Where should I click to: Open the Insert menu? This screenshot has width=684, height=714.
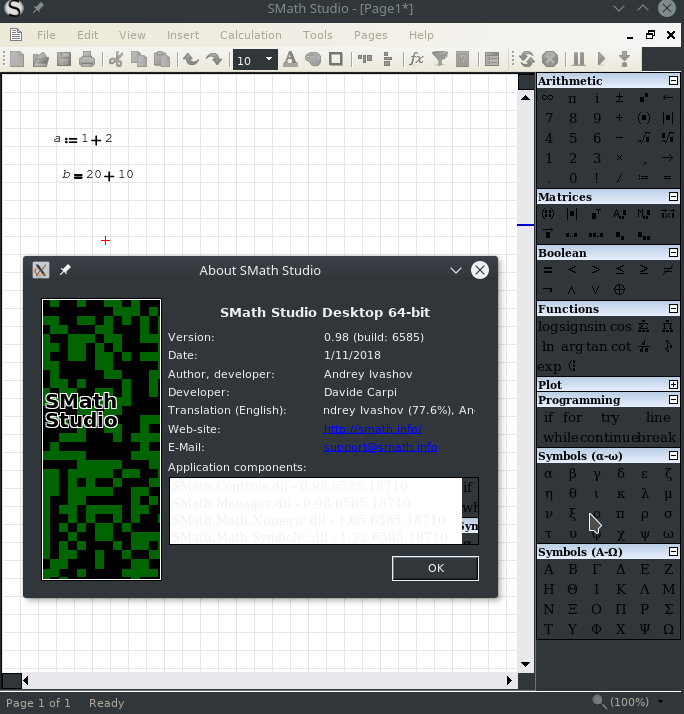[183, 35]
